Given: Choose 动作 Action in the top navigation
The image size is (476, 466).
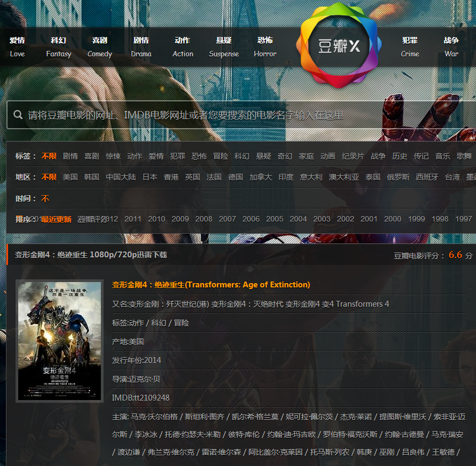Looking at the screenshot, I should click(x=183, y=47).
